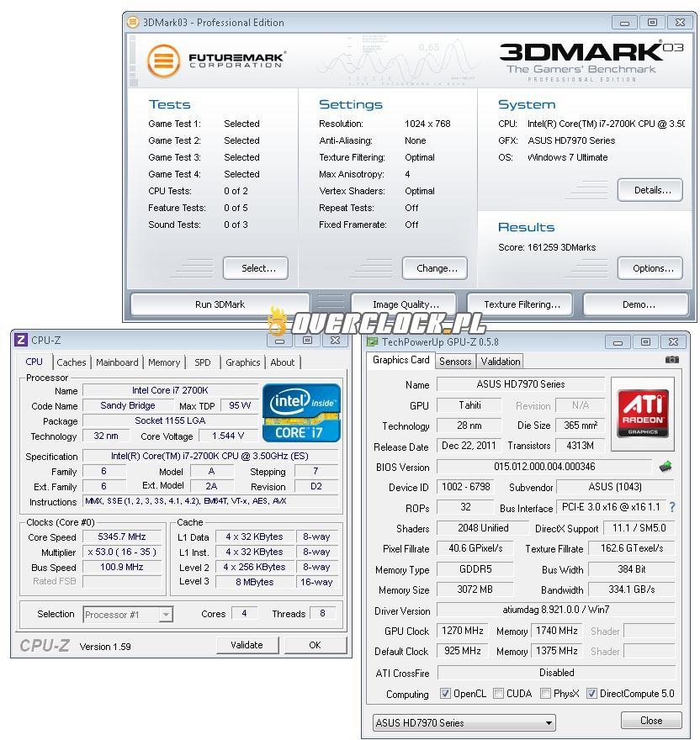The image size is (700, 740).
Task: Click the Multiplier value x 53.0
Action: click(122, 552)
